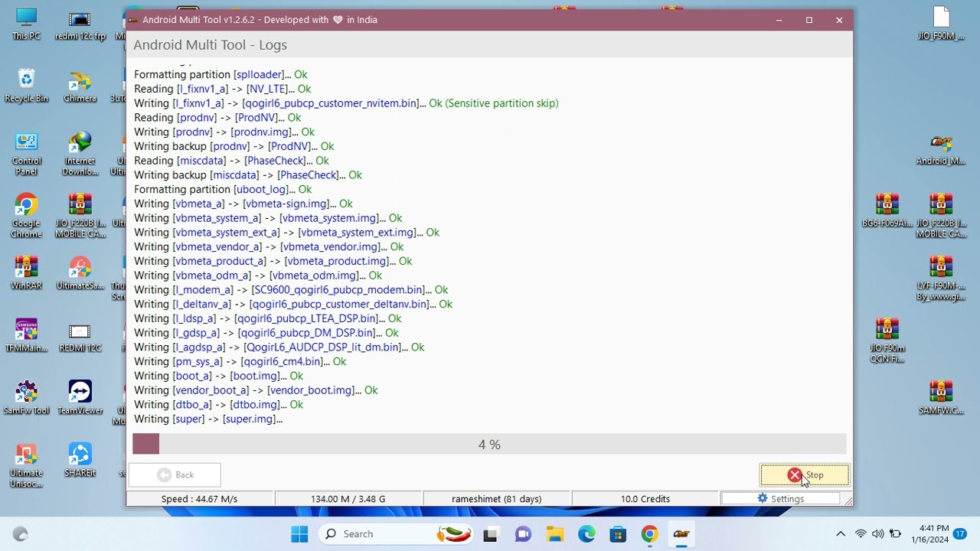Click the Back button
The image size is (980, 551).
click(x=175, y=475)
